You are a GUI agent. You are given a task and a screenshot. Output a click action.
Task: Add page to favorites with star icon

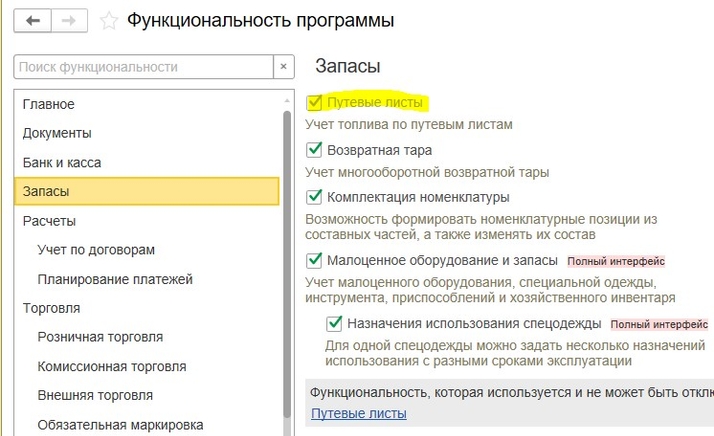(110, 21)
